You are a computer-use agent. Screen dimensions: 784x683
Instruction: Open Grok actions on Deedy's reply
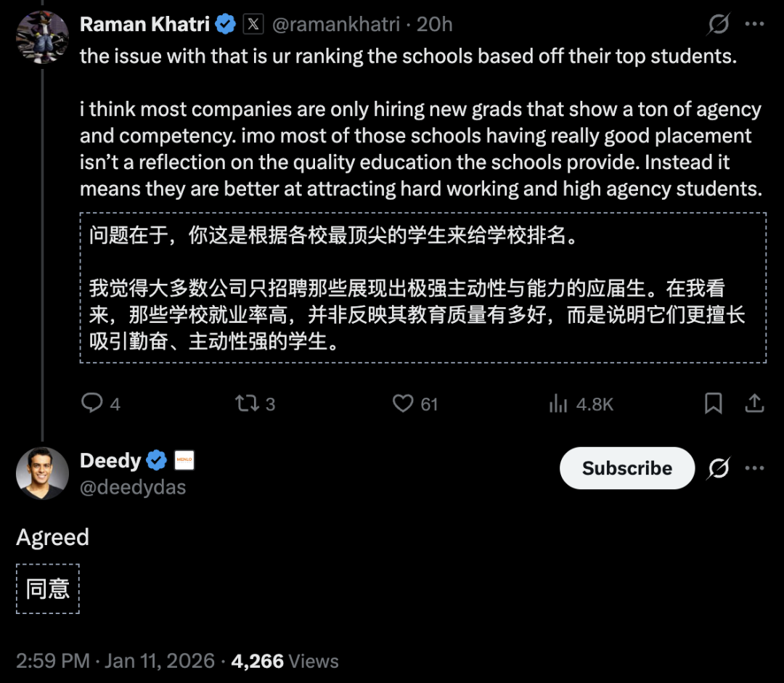tap(717, 468)
